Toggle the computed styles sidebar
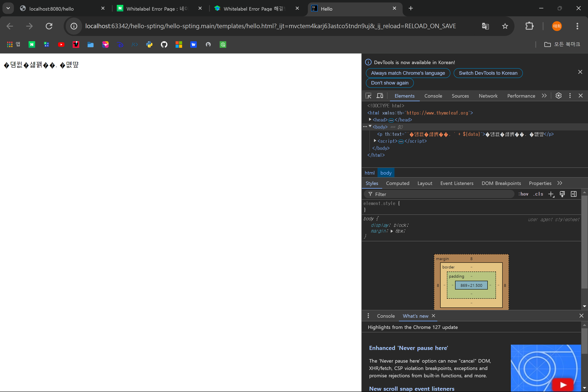This screenshot has width=588, height=392. 574,194
